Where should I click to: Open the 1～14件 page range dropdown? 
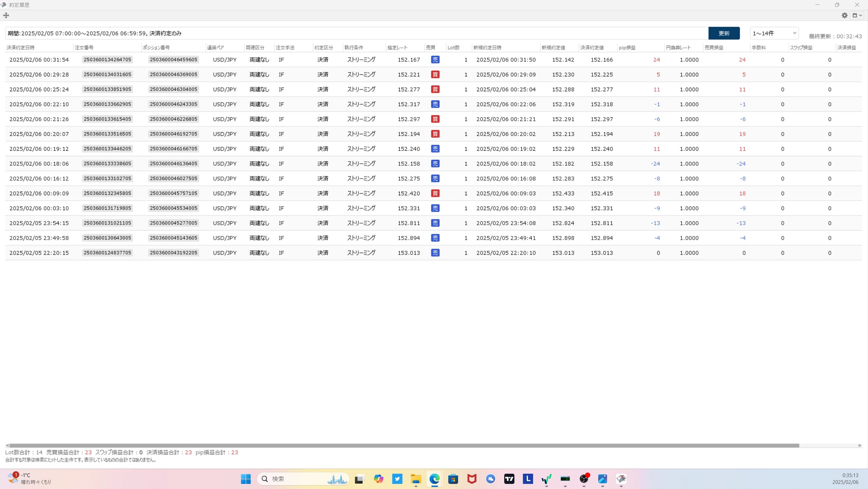pyautogui.click(x=774, y=33)
